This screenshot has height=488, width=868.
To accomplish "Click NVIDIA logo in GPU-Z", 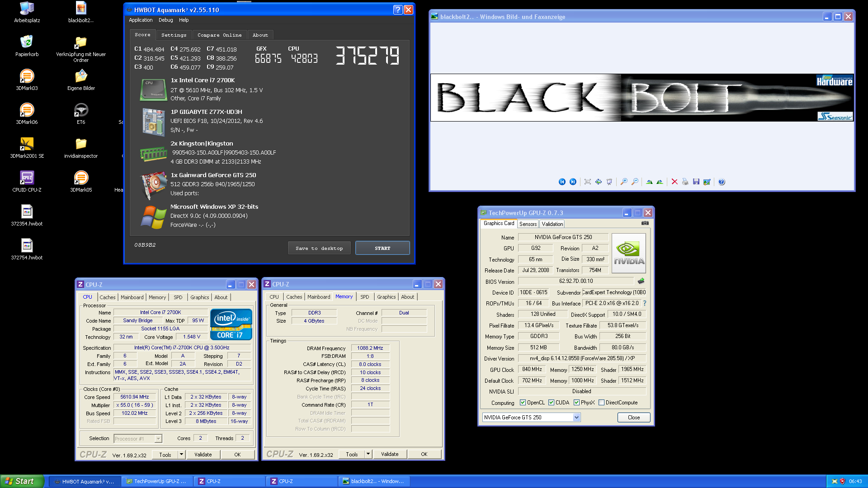I will [x=629, y=253].
